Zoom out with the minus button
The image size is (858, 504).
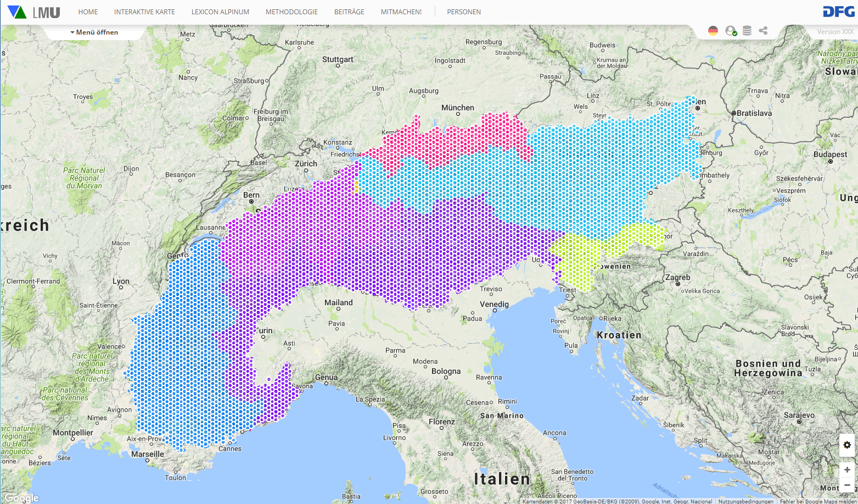846,485
